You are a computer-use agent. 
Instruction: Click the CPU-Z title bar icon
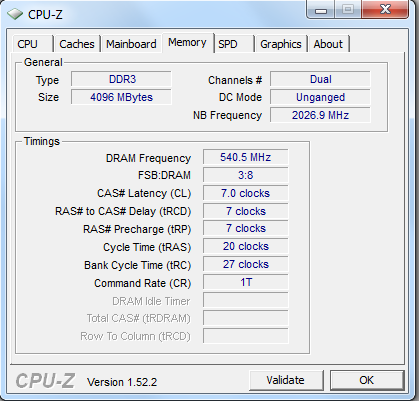point(15,14)
